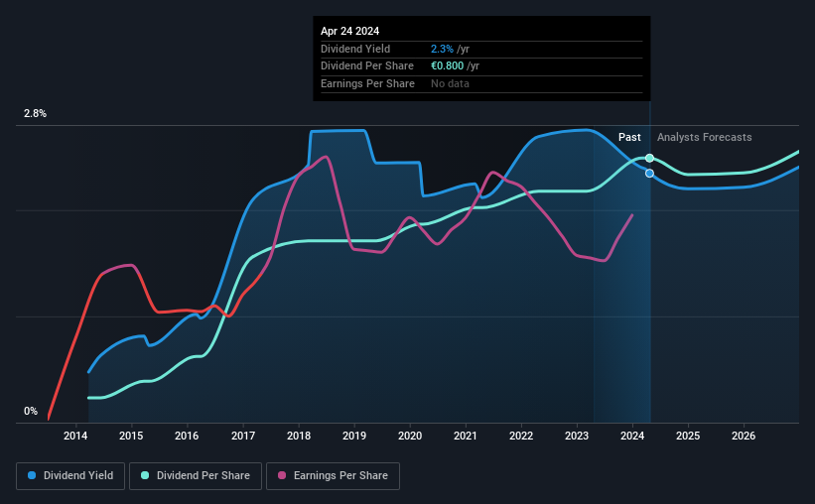This screenshot has height=504, width=815.
Task: Click the blue Dividend Yield legend dot
Action: 32,475
